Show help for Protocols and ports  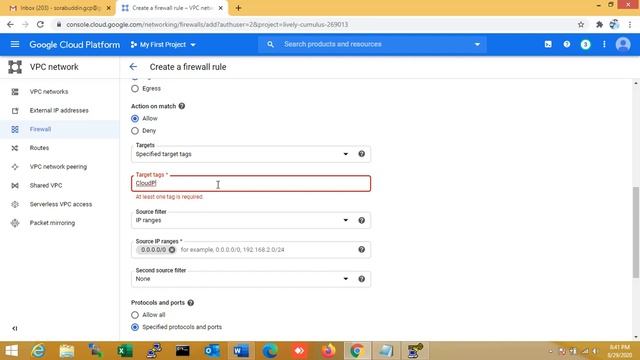point(191,303)
